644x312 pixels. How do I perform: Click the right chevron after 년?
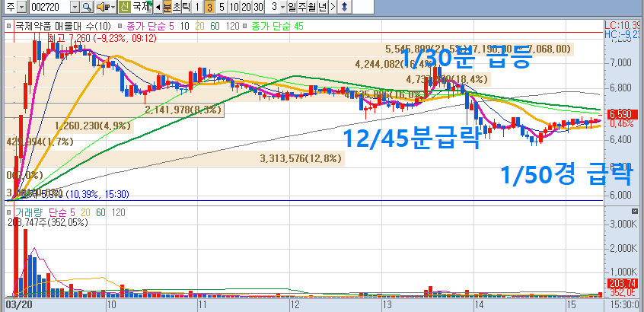click(x=332, y=7)
